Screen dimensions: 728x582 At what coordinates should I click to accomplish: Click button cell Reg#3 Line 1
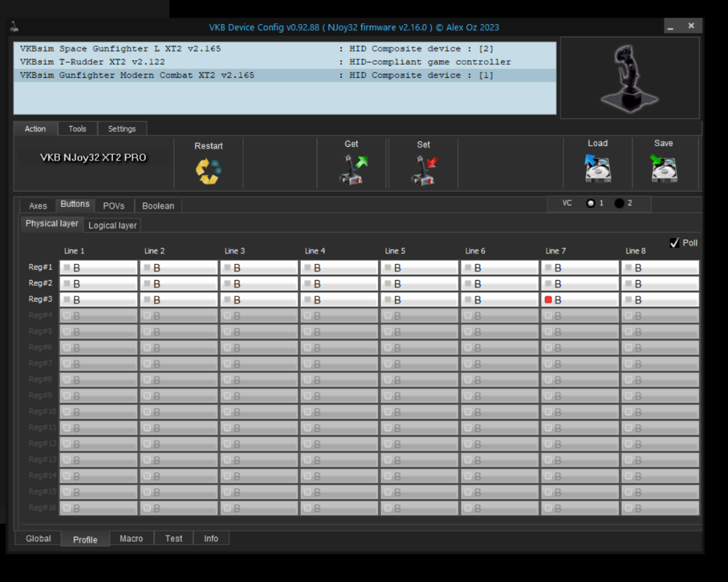point(98,299)
